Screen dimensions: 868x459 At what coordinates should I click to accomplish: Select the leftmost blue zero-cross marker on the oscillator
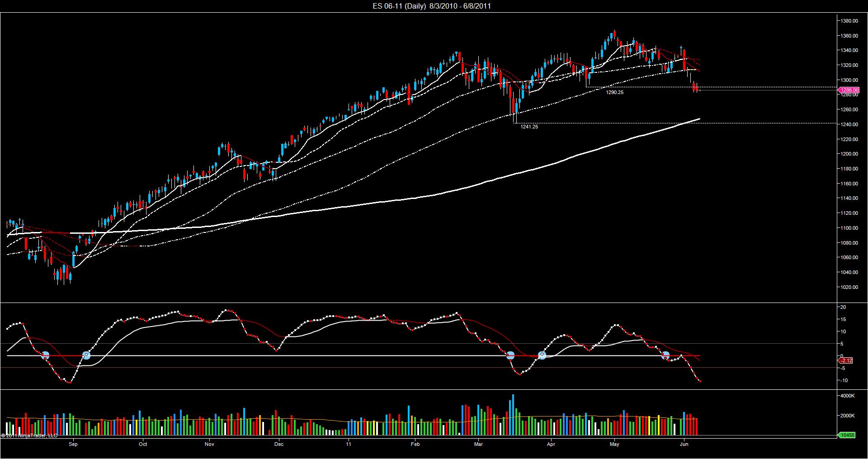pos(45,355)
